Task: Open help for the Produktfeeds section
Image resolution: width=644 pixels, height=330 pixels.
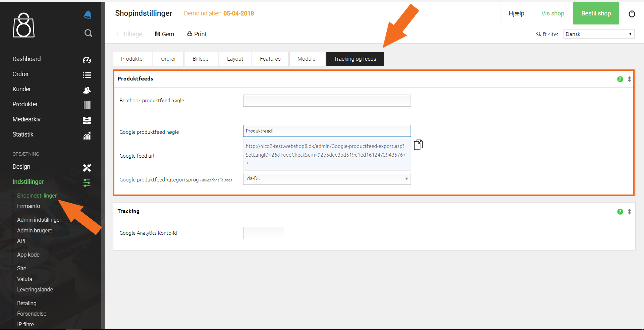Action: pyautogui.click(x=620, y=79)
